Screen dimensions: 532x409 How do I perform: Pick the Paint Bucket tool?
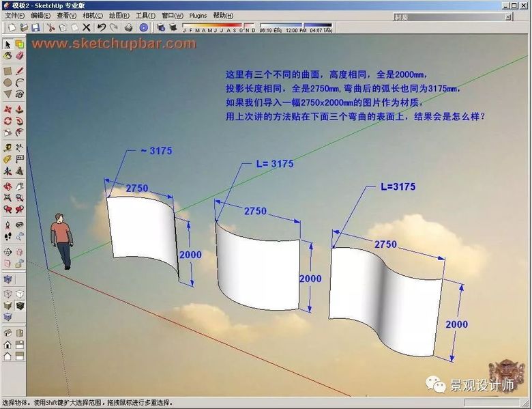8,55
